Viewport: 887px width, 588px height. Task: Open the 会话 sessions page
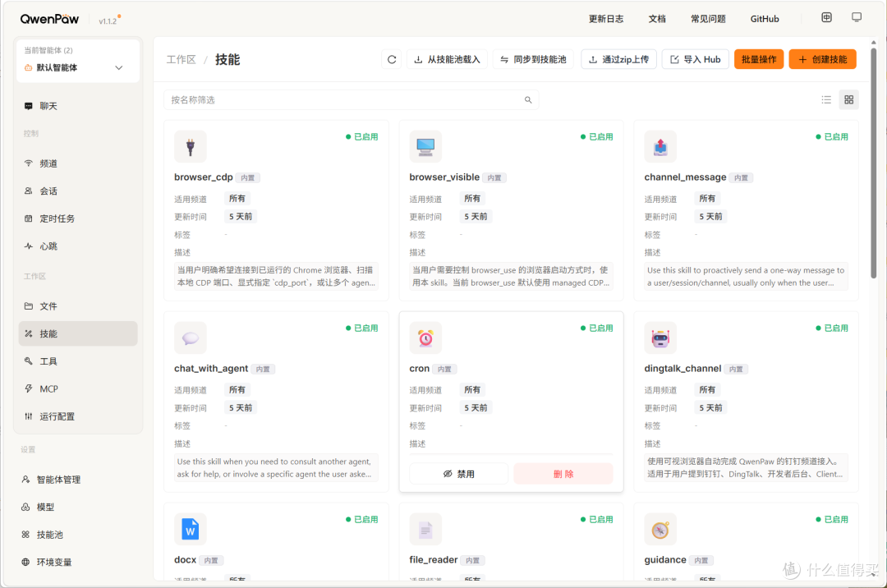(x=78, y=191)
